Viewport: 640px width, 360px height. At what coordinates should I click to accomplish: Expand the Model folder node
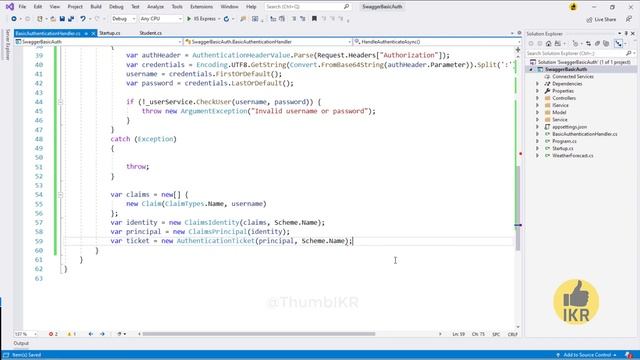[538, 112]
